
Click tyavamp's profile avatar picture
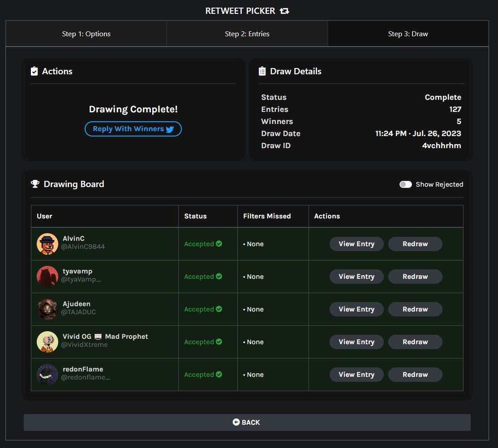pyautogui.click(x=47, y=276)
